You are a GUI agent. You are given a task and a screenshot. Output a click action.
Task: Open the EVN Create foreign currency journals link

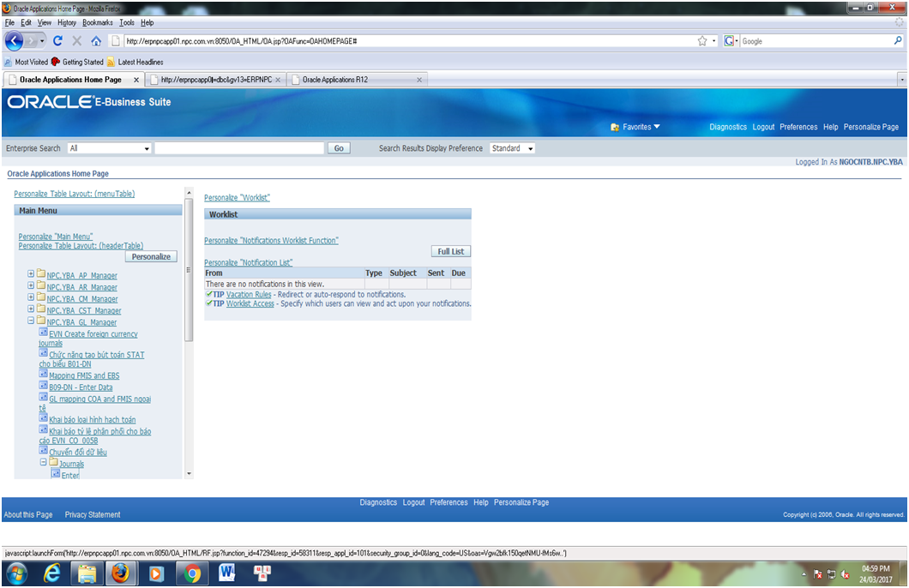88,339
